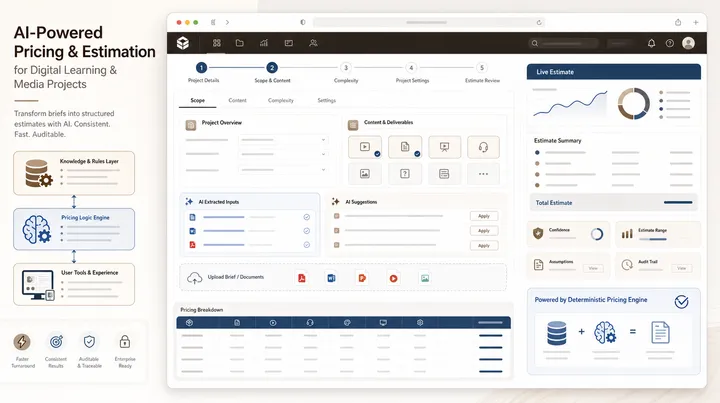Click the Assumptions document icon
Screen dimensions: 720x403
pyautogui.click(x=539, y=264)
